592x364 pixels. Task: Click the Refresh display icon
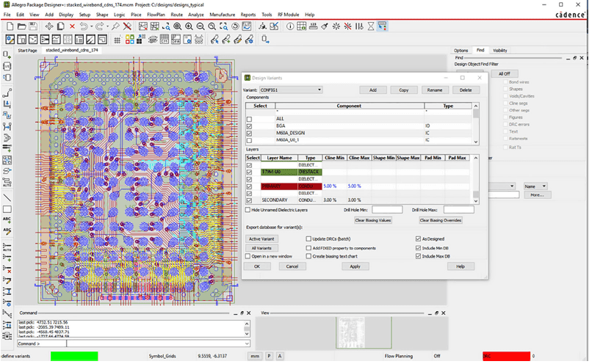point(235,26)
